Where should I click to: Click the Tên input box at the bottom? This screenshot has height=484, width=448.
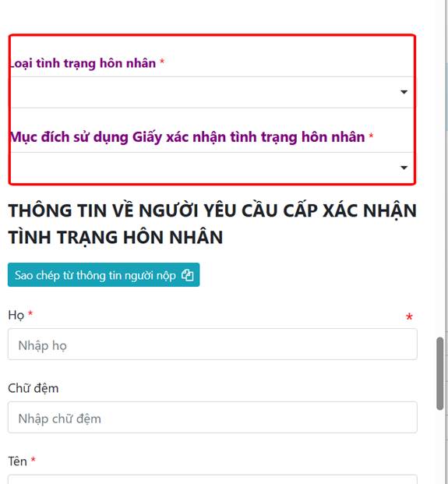pos(213,479)
